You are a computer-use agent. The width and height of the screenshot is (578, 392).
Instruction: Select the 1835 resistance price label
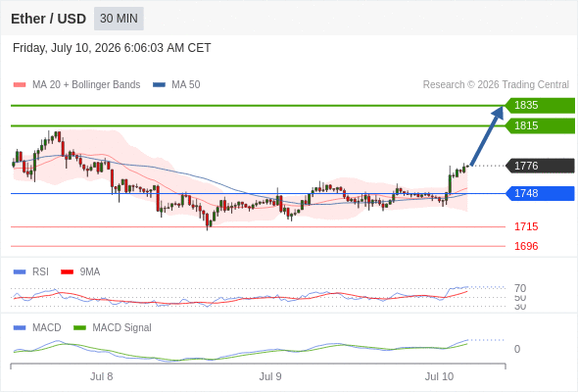tap(540, 106)
